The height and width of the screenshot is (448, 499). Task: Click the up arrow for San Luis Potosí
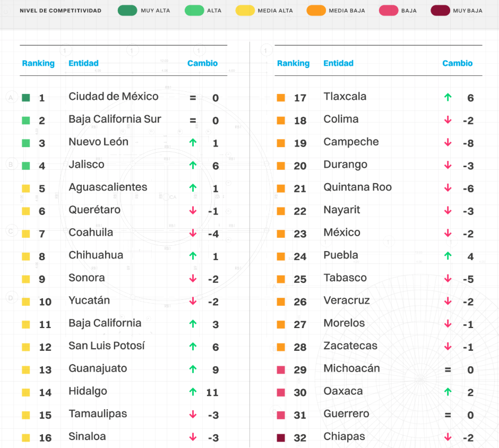coord(193,347)
